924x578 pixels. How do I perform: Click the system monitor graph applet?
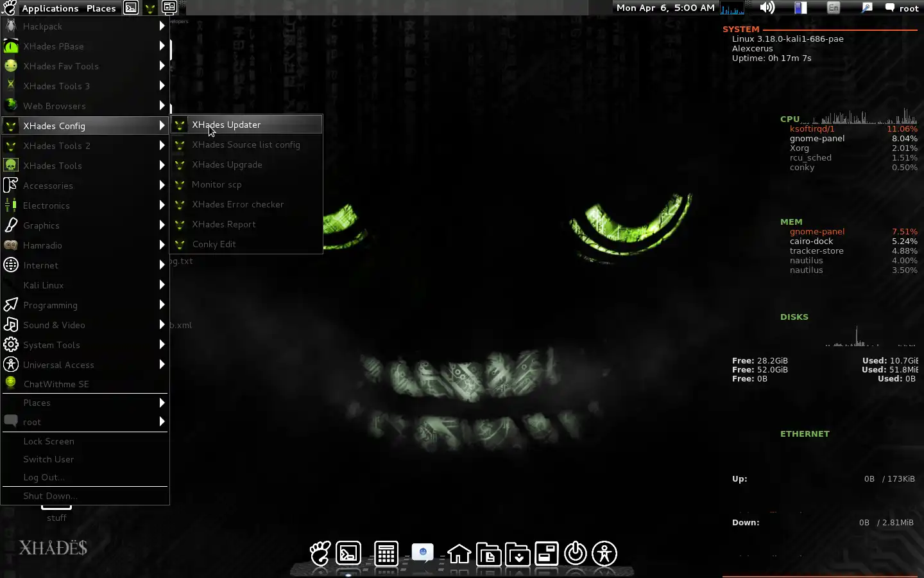tap(732, 8)
